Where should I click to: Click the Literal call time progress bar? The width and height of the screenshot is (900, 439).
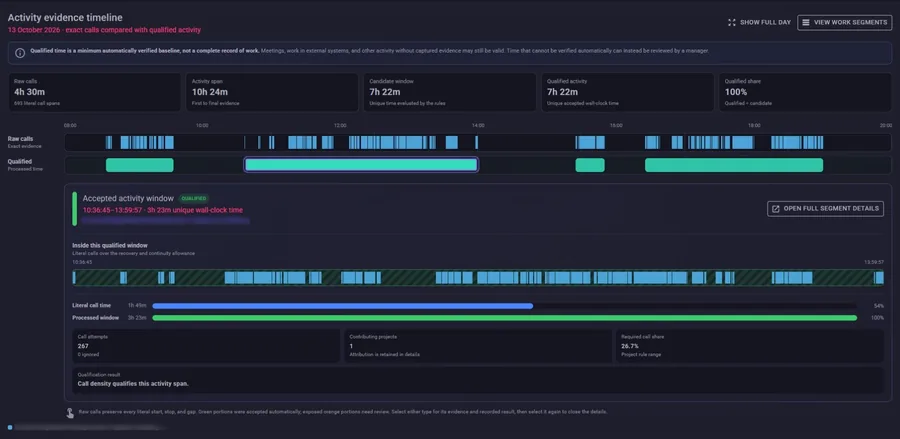coord(504,306)
